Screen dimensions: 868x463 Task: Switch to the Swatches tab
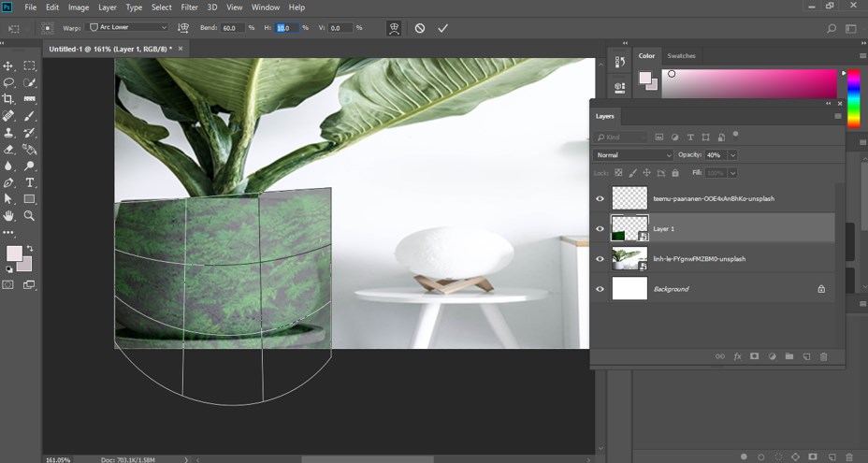pos(681,56)
